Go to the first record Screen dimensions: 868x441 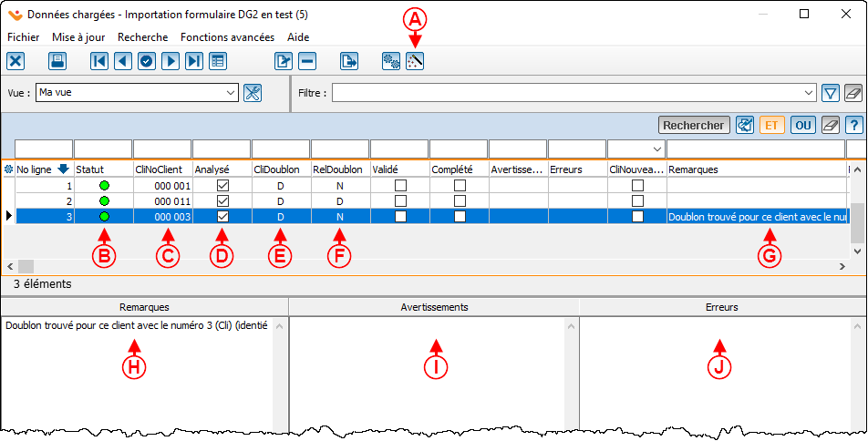pos(99,61)
